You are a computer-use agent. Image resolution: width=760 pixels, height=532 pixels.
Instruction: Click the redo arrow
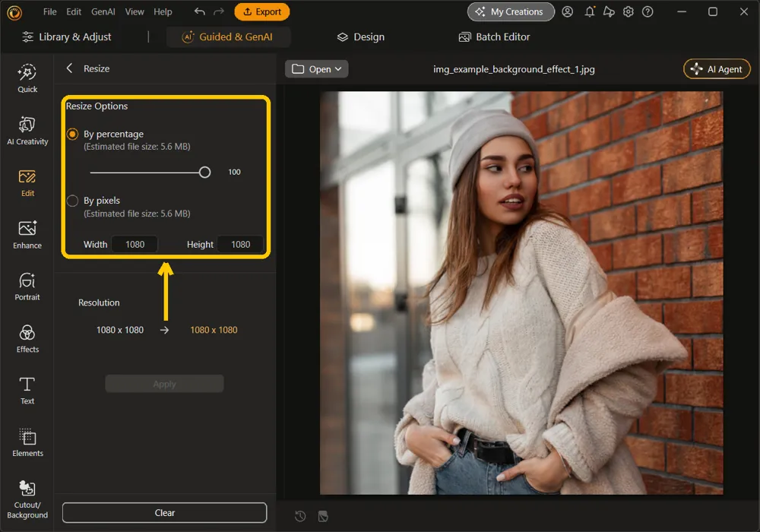click(x=219, y=11)
